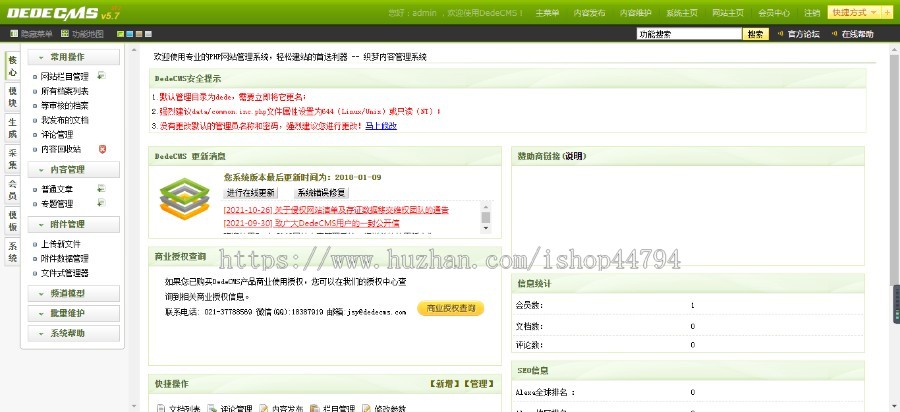Click 注销 to log out
The height and width of the screenshot is (412, 900).
tap(812, 13)
